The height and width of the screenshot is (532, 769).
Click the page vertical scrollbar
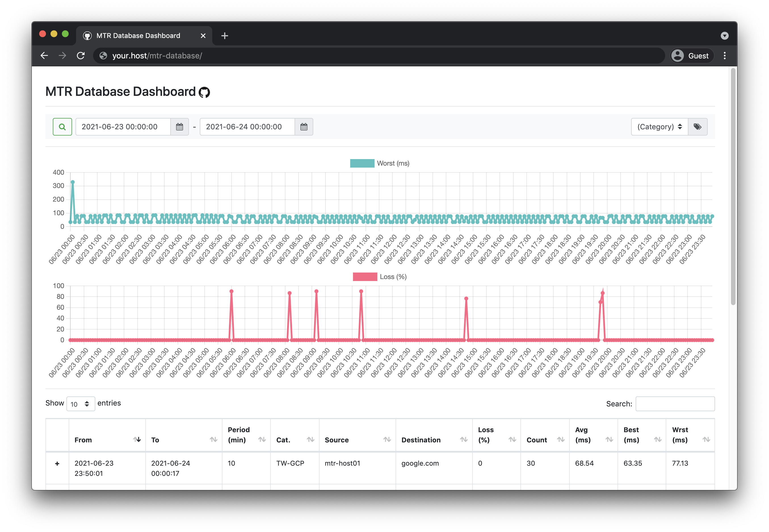pyautogui.click(x=733, y=187)
